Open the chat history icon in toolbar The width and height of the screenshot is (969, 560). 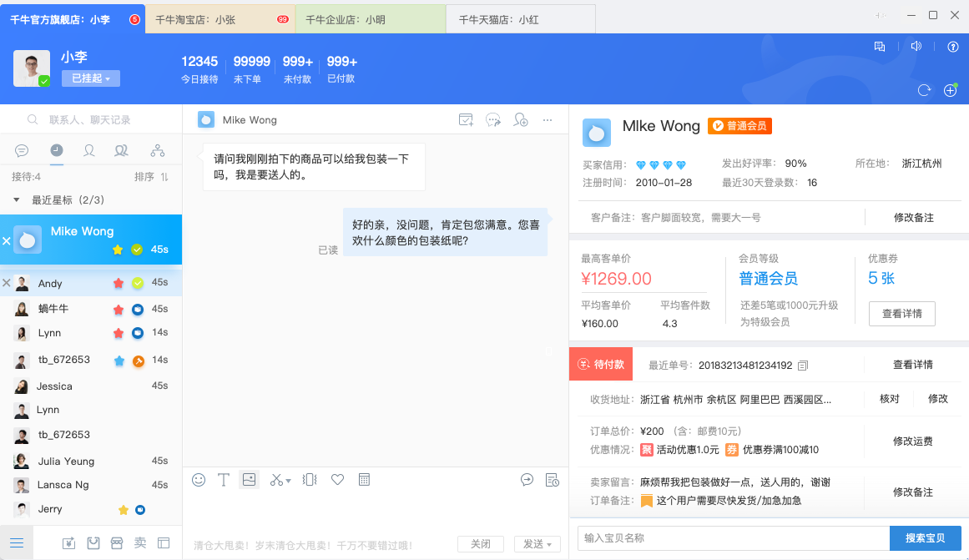click(x=552, y=480)
